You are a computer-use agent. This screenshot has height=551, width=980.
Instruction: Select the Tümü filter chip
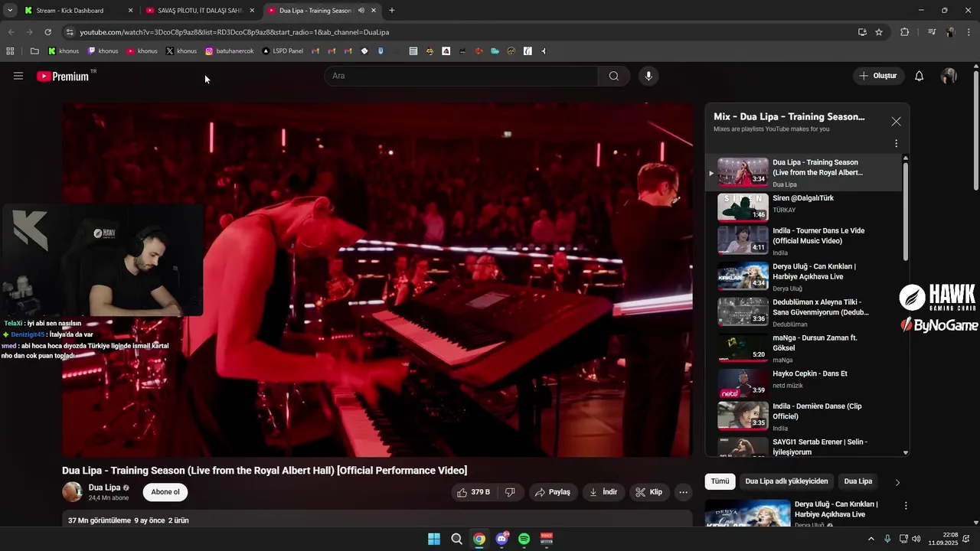coord(720,481)
